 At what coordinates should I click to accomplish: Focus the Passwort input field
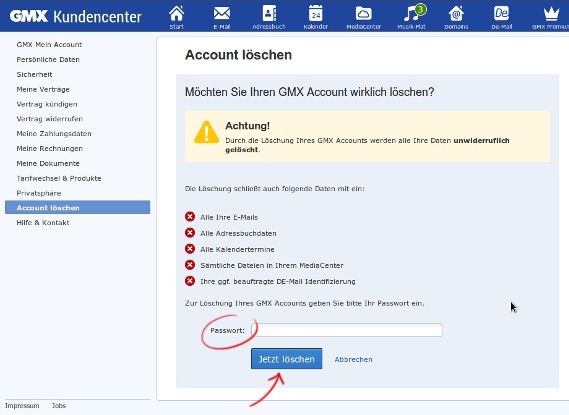click(x=347, y=330)
